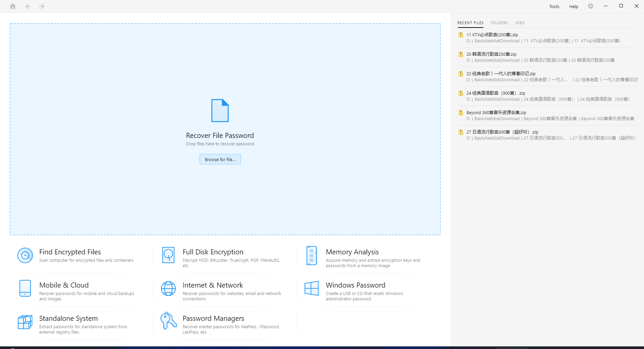Click 'Acquire memory and extract encryption keys' description
Screen dimensions: 644x349
373,263
